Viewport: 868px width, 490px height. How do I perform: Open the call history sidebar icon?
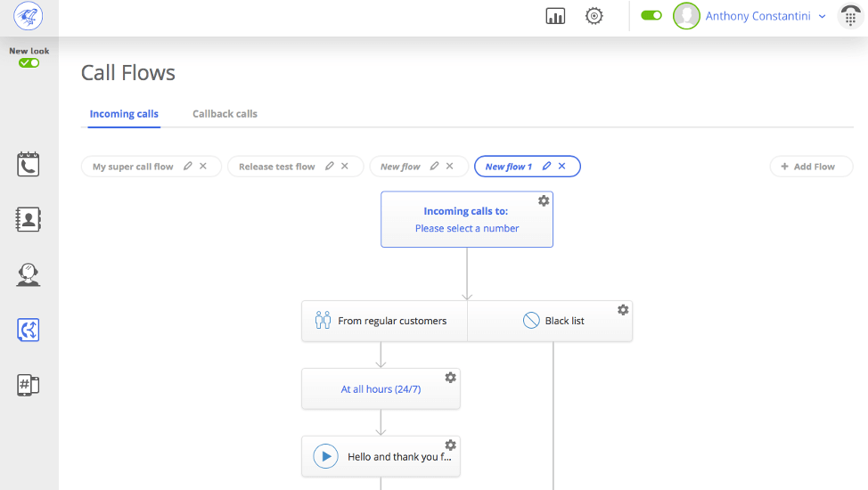point(29,164)
